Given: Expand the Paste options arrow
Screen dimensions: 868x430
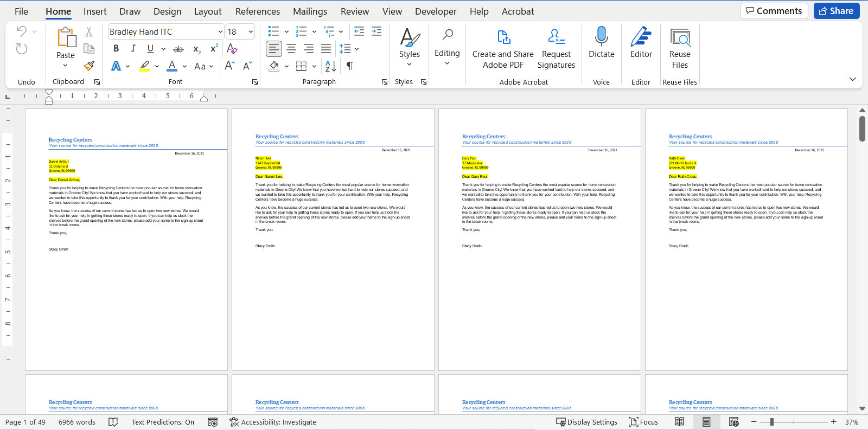Looking at the screenshot, I should point(66,66).
